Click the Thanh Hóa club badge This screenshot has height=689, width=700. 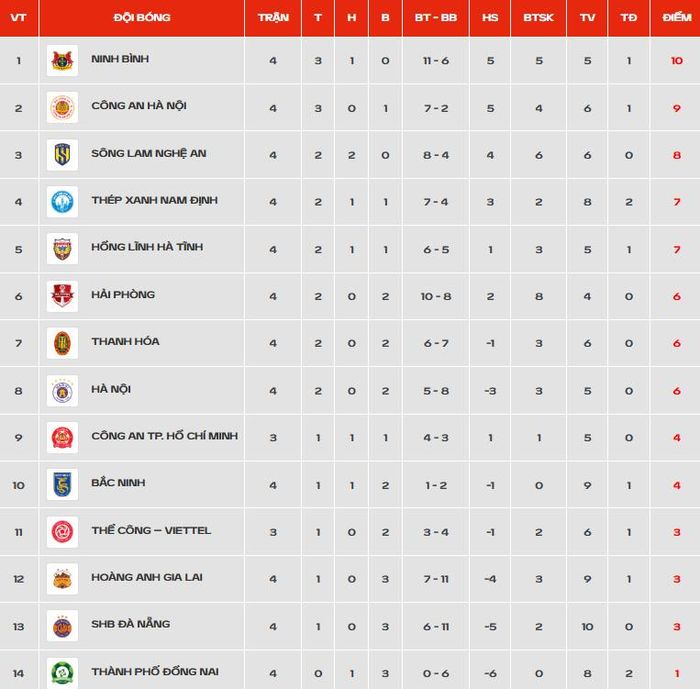point(62,343)
